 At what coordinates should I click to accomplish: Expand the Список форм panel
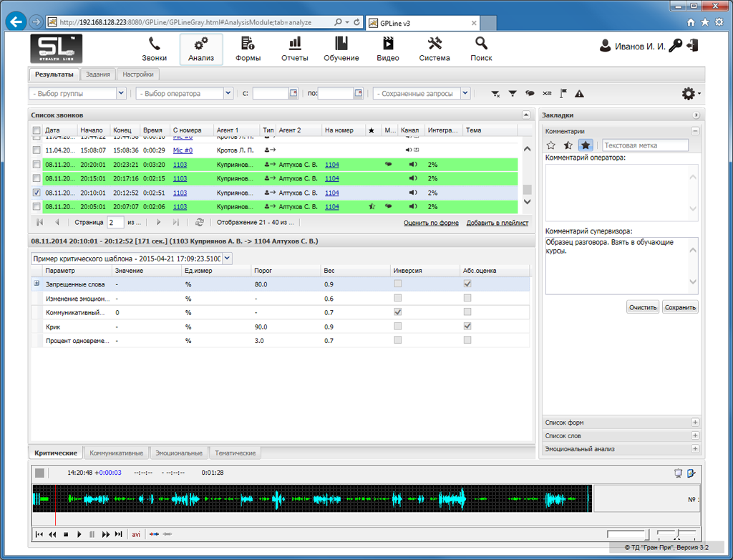(694, 423)
